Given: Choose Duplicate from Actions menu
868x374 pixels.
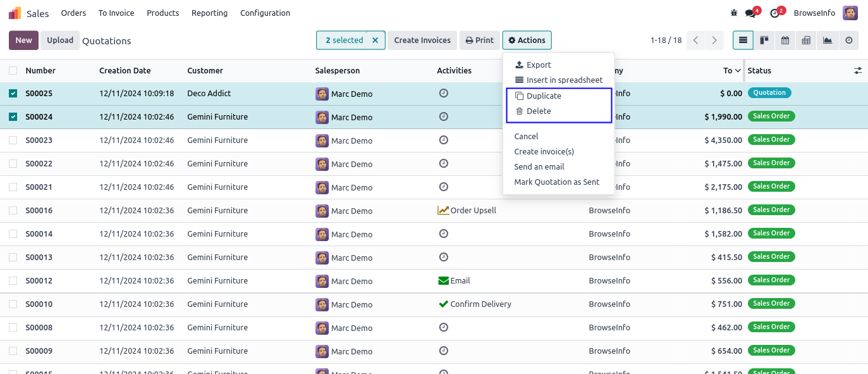Looking at the screenshot, I should pos(544,96).
